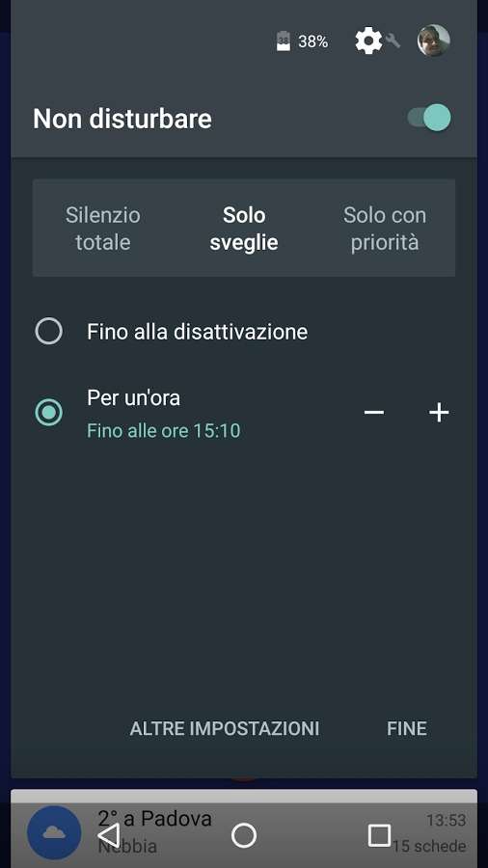Tap the Non disturbare header title
Screen dimensions: 488x868
tap(122, 119)
